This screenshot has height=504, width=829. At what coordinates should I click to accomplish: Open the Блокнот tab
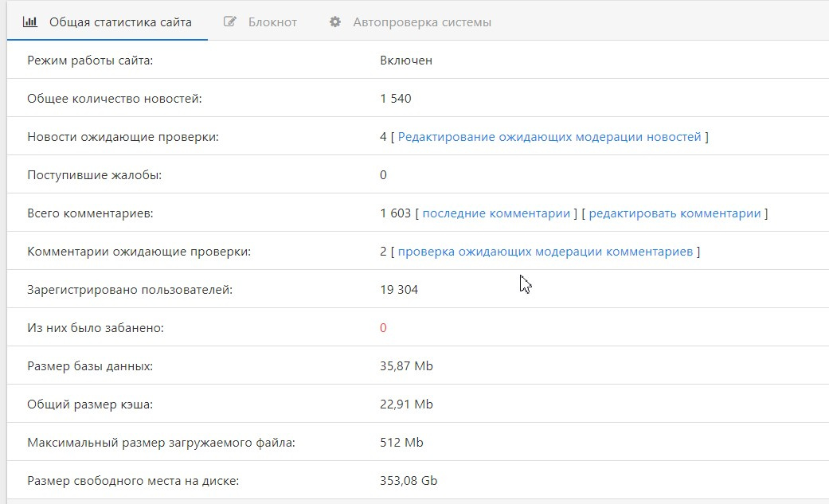click(272, 22)
